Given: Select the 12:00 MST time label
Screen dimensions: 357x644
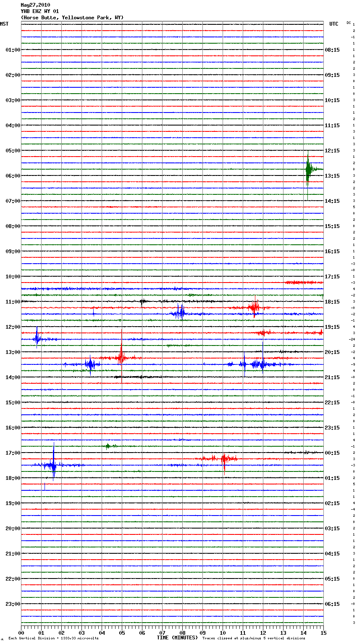Looking at the screenshot, I should [13, 327].
